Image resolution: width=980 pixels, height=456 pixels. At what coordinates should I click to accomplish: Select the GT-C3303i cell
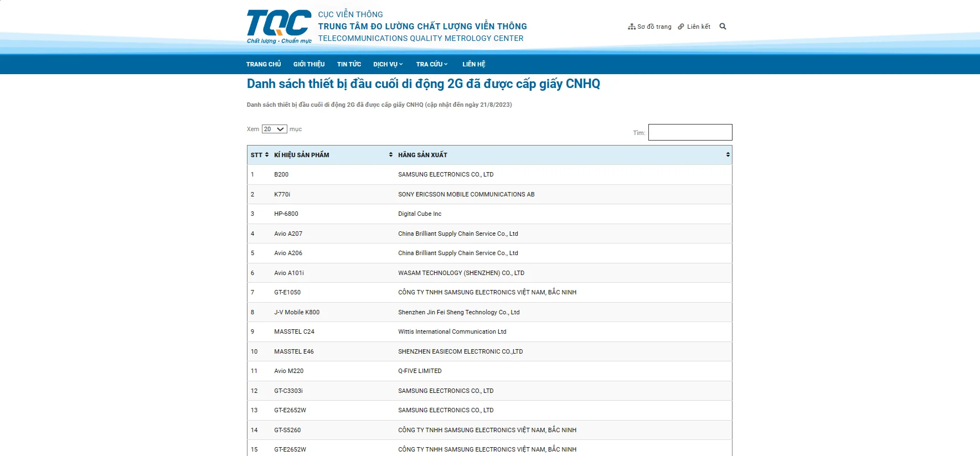tap(288, 391)
